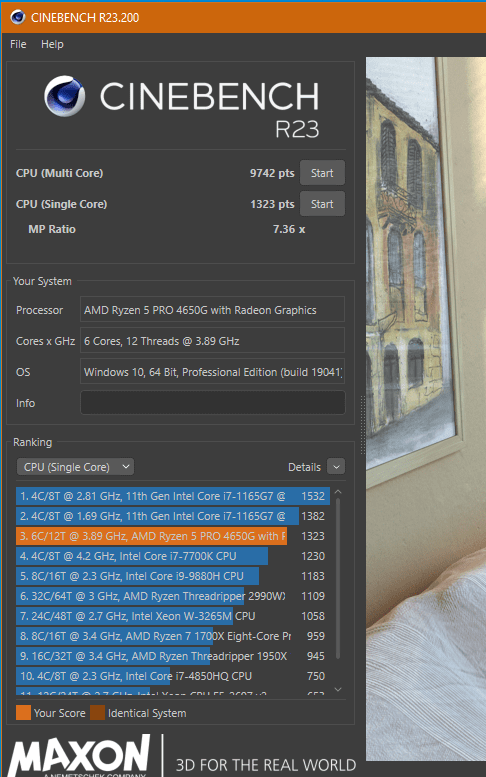Click the 9742 pts multi core score
Image resolution: width=486 pixels, height=777 pixels.
[272, 173]
